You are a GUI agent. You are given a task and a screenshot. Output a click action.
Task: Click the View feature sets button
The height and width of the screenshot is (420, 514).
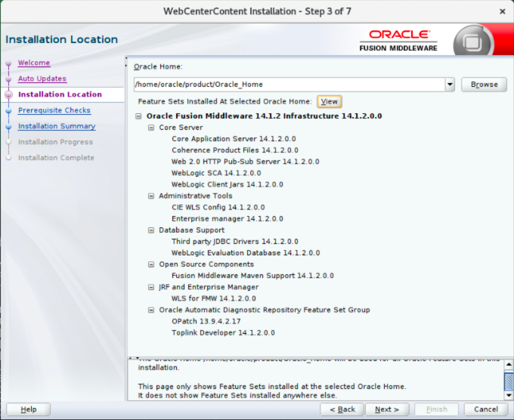click(x=329, y=101)
